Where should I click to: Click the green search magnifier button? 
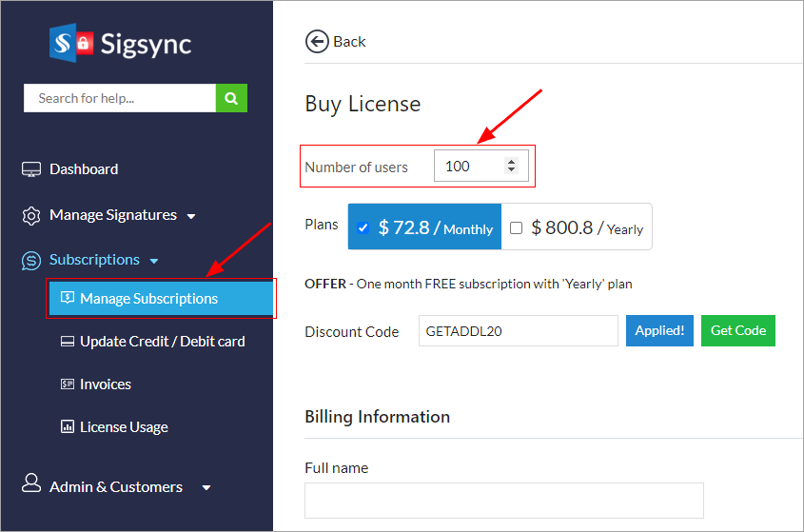[x=231, y=98]
